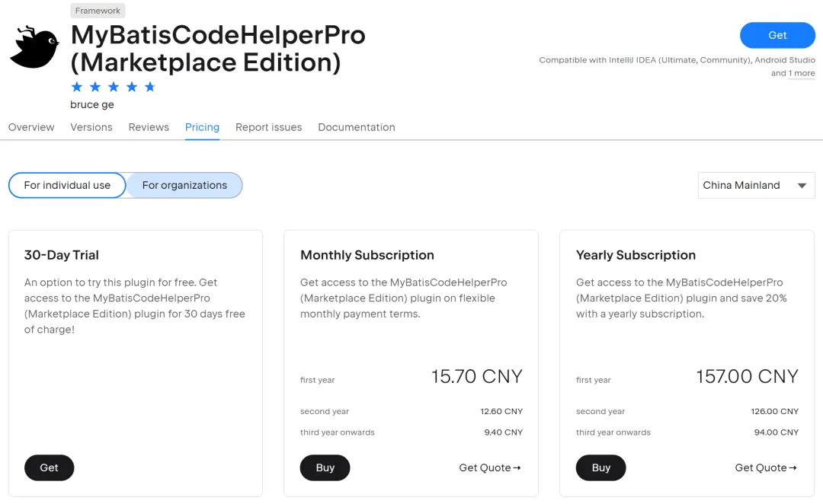
Task: Click the fifth rating star
Action: (x=150, y=87)
